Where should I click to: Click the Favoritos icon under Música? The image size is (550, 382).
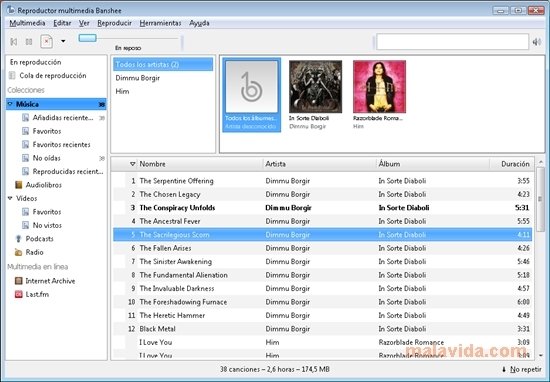pyautogui.click(x=25, y=131)
